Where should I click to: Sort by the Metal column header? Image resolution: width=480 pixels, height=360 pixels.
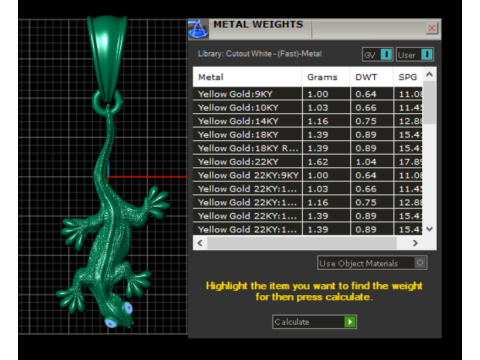(247, 77)
